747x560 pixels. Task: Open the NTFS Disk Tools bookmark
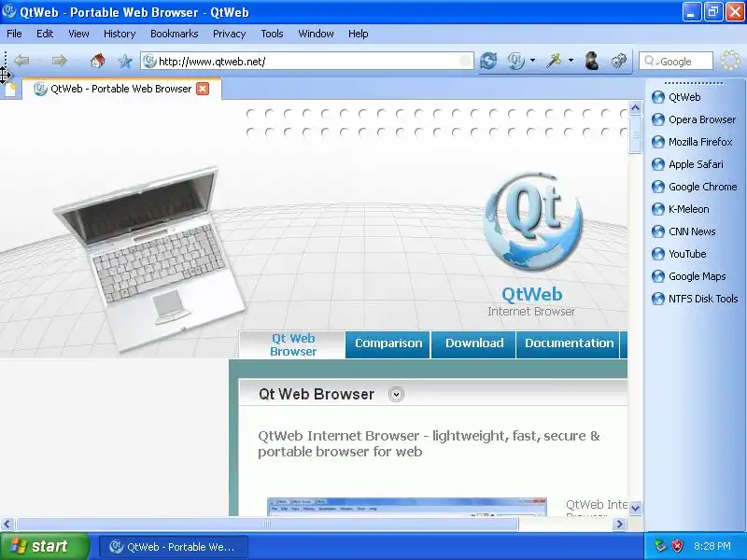(695, 299)
